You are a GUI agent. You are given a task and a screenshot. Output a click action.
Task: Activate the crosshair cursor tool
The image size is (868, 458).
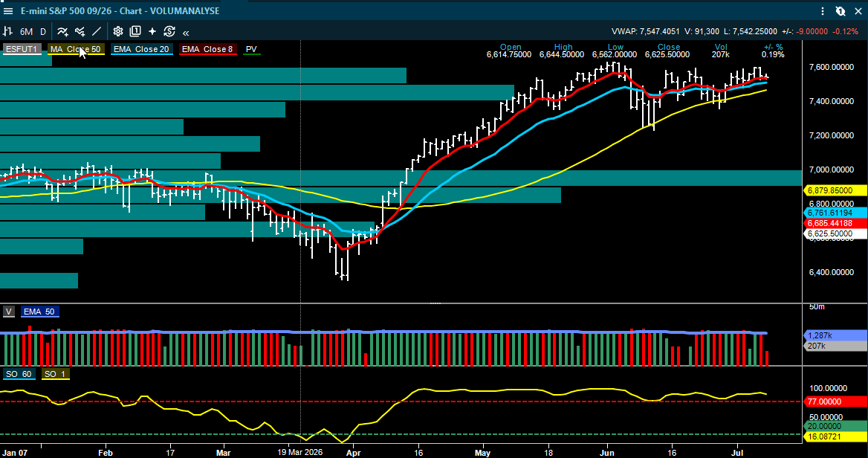coord(152,31)
